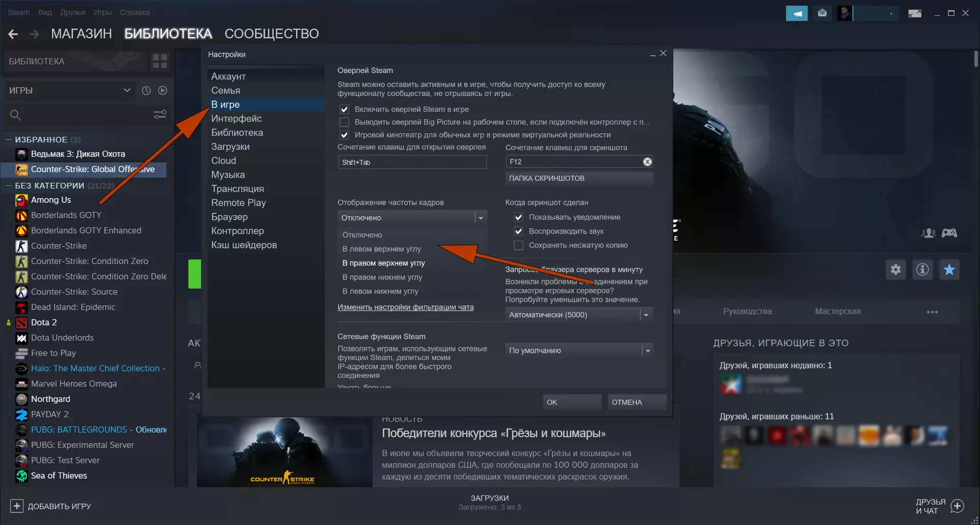
Task: Enable 'Сохранять несжатую копию' checkbox
Action: (519, 245)
